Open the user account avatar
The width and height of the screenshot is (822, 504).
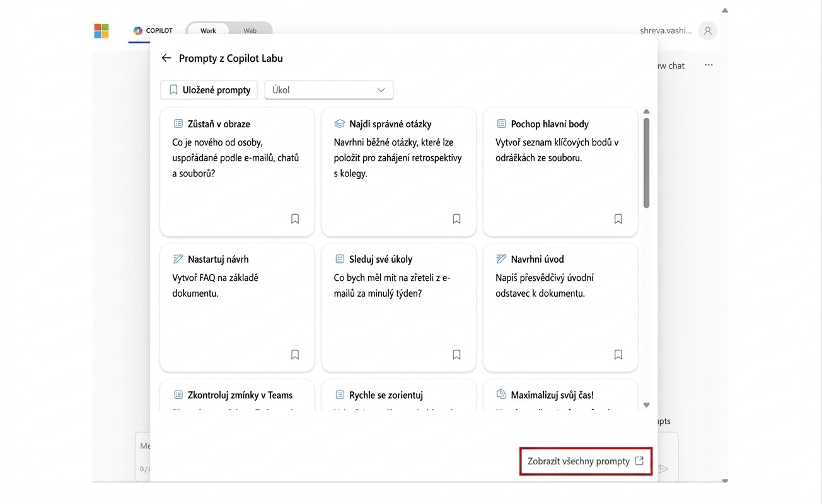(708, 30)
